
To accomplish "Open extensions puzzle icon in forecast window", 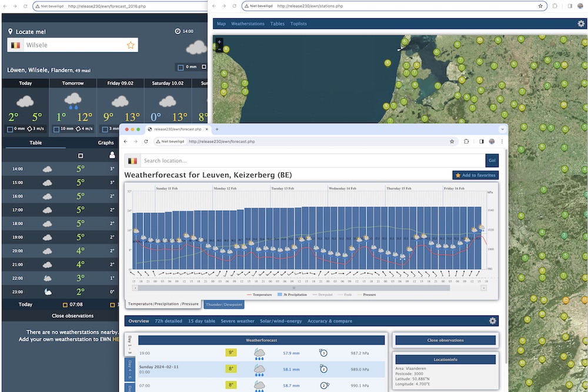I will click(x=466, y=142).
